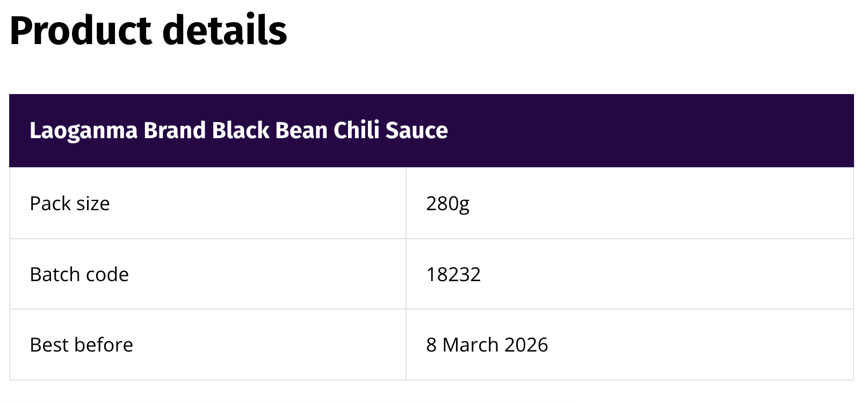Select the Laoganma Brand Black Bean Chili Sauce header

[431, 131]
